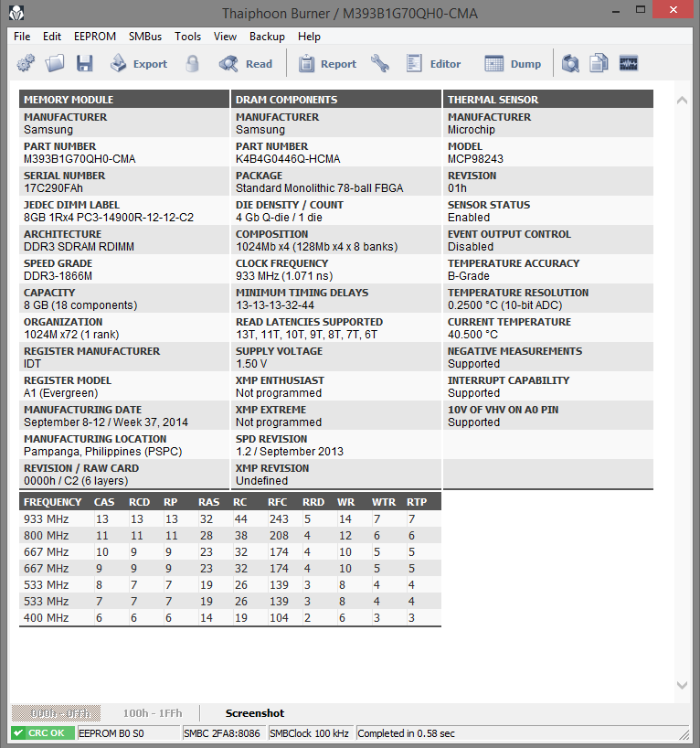The height and width of the screenshot is (748, 700).
Task: Open the Editor view
Action: (433, 63)
